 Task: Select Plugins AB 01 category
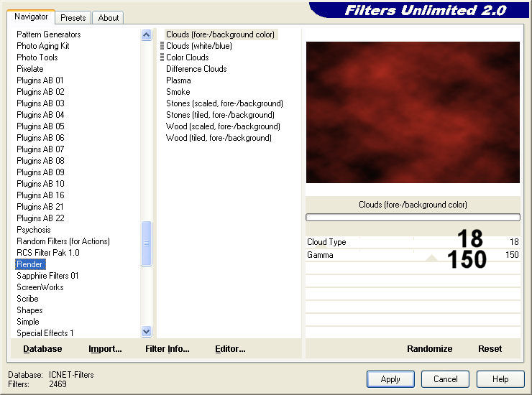(x=40, y=80)
